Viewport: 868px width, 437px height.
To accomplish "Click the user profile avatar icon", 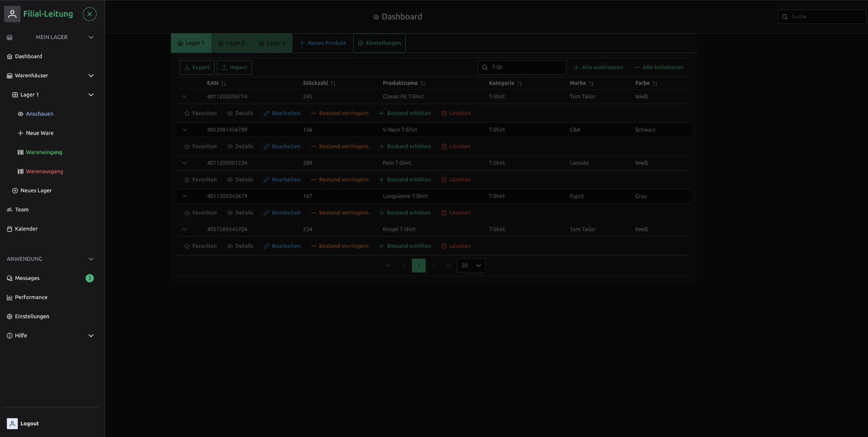I will (x=12, y=14).
